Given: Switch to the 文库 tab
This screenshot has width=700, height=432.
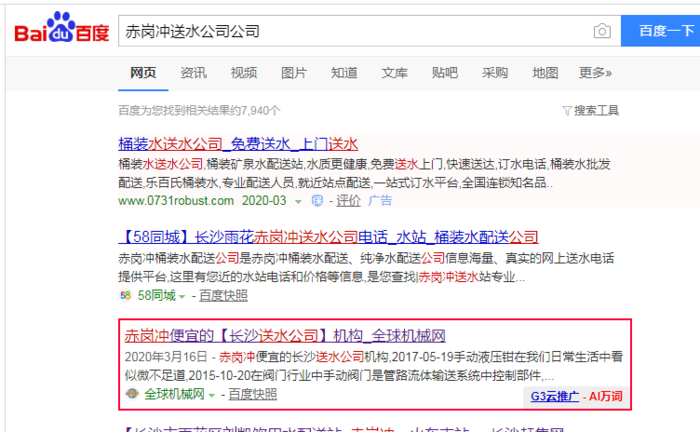Looking at the screenshot, I should click(x=394, y=73).
